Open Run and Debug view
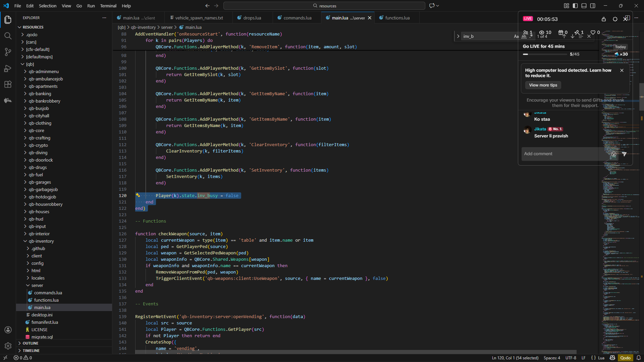Image resolution: width=644 pixels, height=362 pixels. click(x=8, y=68)
